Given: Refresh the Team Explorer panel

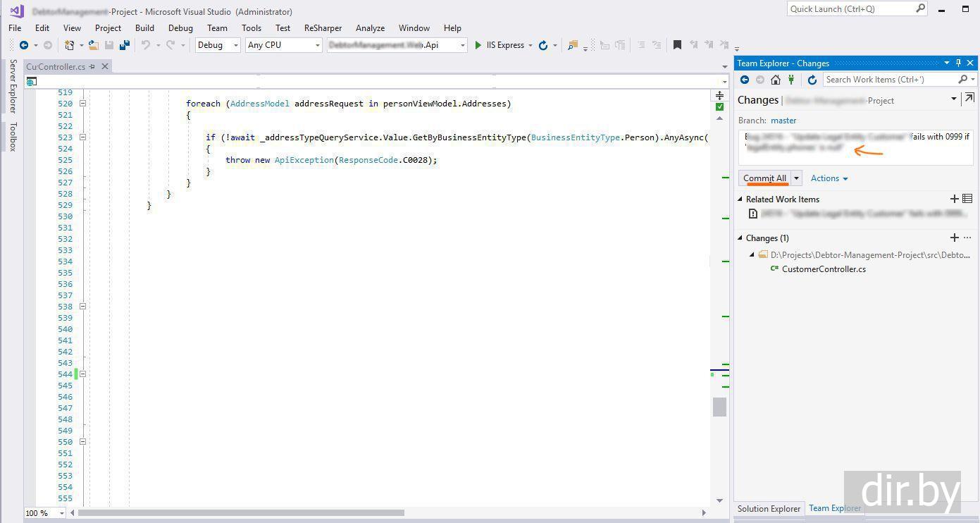Looking at the screenshot, I should (x=812, y=80).
